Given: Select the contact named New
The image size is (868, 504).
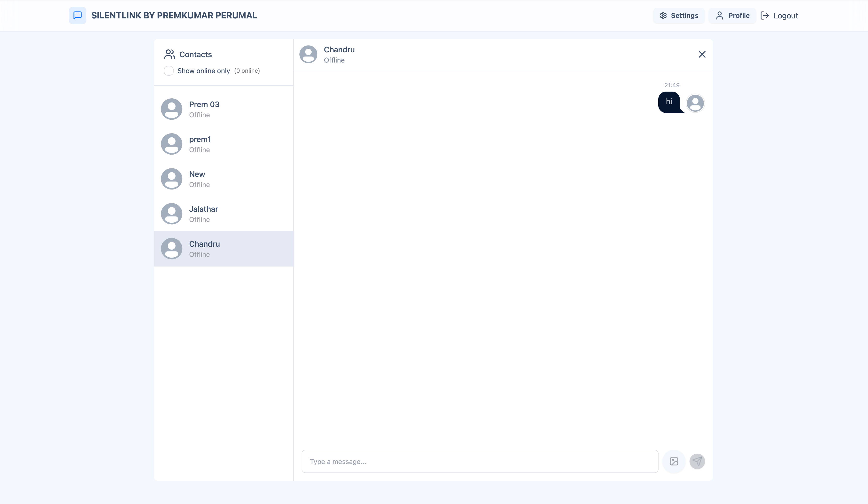Looking at the screenshot, I should point(224,179).
